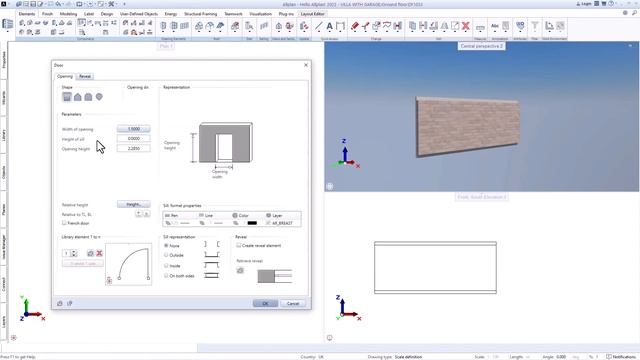Click the search magnifier at ribbon right
The height and width of the screenshot is (360, 640).
coord(634,13)
